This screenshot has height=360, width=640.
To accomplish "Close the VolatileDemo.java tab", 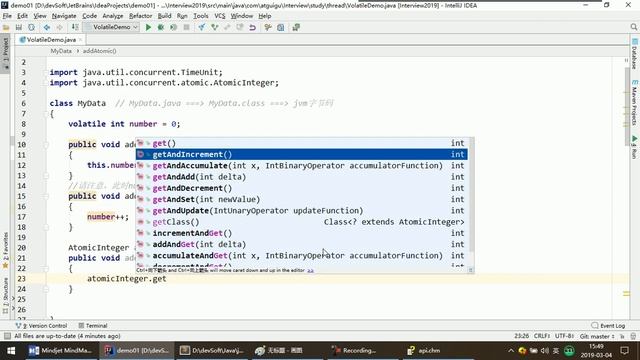I will coord(80,40).
